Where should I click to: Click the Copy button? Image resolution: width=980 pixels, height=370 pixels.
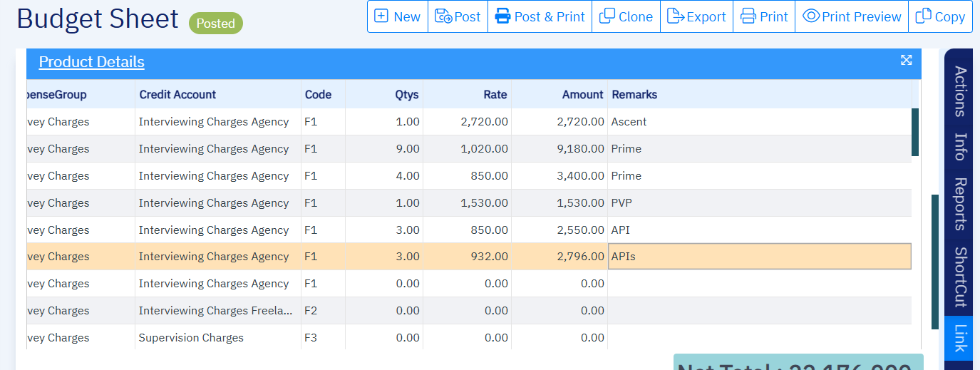940,16
